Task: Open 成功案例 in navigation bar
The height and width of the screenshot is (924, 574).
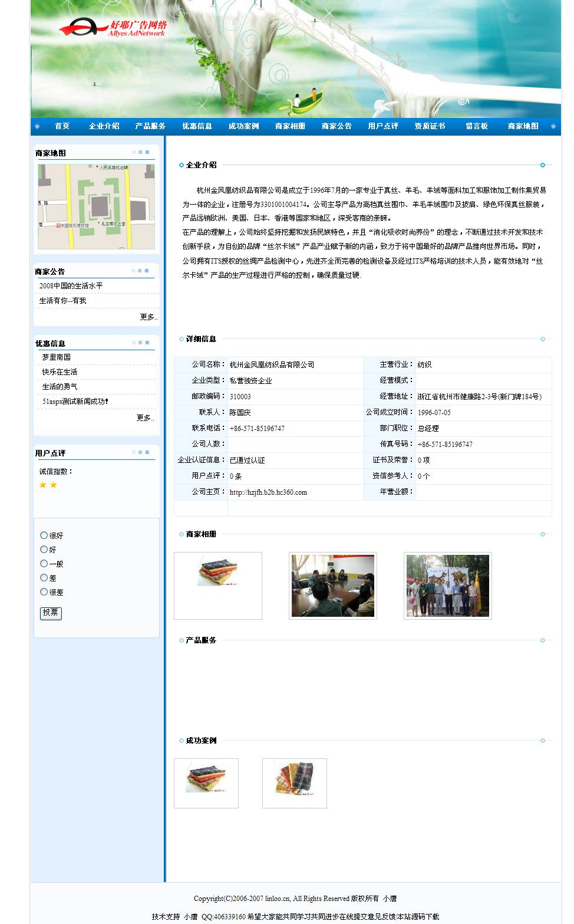Action: pyautogui.click(x=243, y=126)
